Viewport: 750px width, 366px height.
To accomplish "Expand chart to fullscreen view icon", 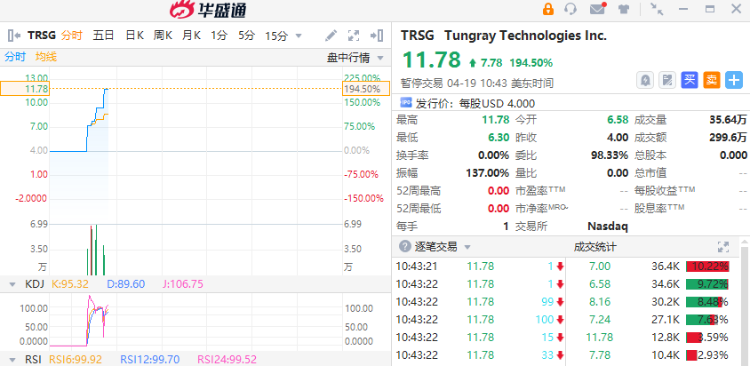I will (x=353, y=35).
